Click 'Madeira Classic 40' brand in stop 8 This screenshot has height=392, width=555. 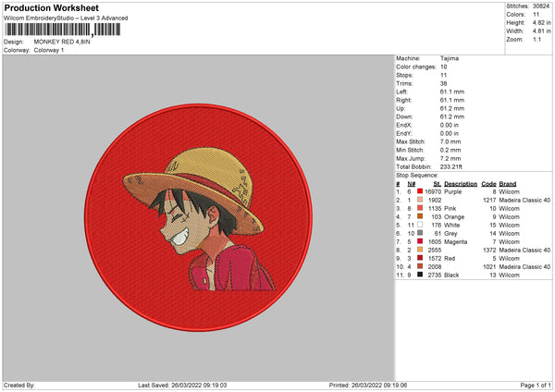pyautogui.click(x=524, y=251)
